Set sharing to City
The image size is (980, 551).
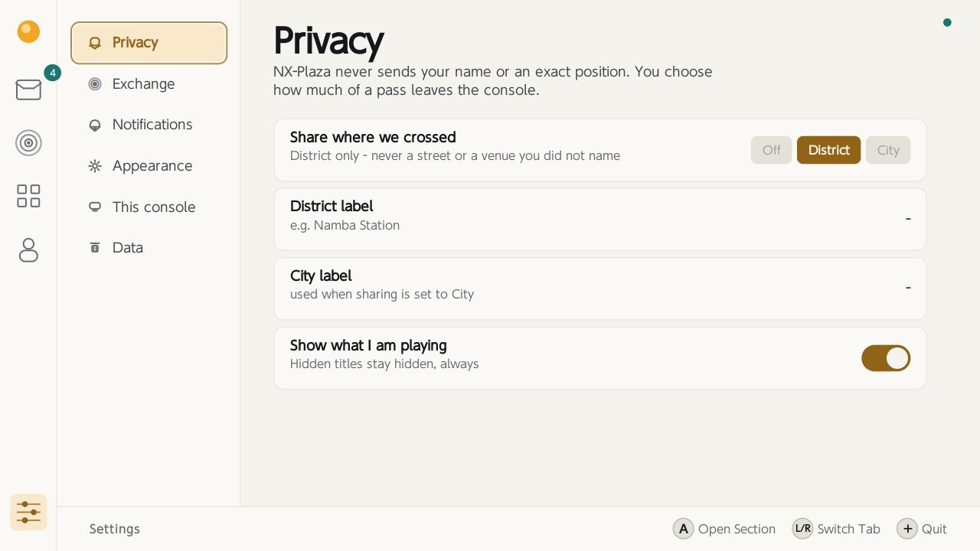pos(888,150)
